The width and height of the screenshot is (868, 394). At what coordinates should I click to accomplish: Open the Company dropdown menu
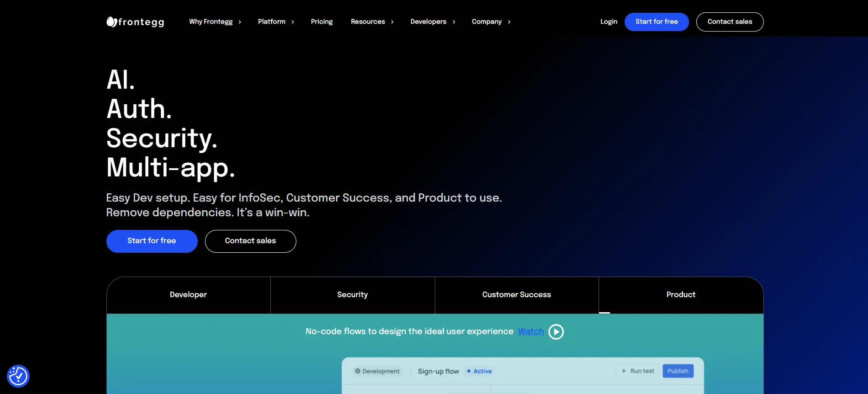491,22
